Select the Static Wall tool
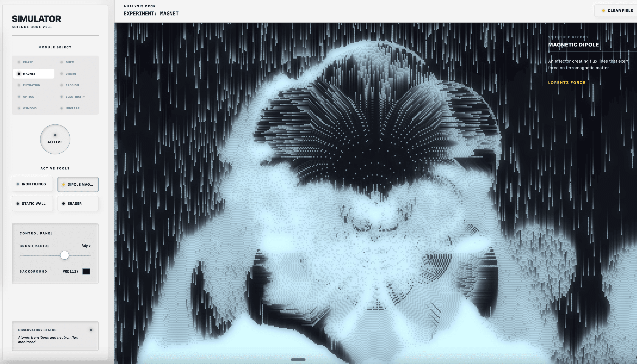The image size is (637, 364). pos(32,204)
